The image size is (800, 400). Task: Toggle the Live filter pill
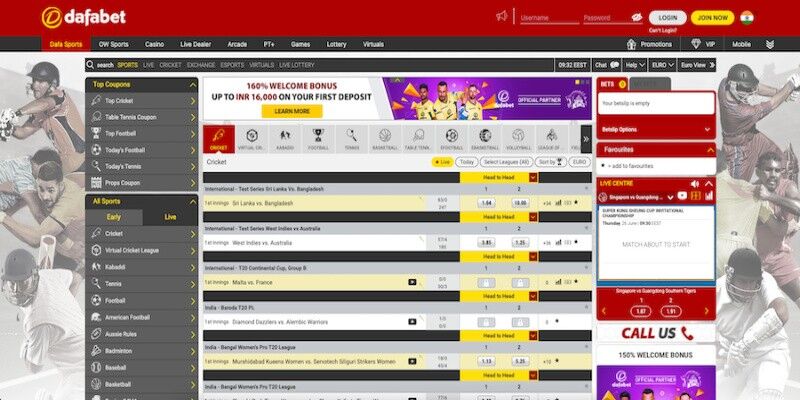click(442, 162)
